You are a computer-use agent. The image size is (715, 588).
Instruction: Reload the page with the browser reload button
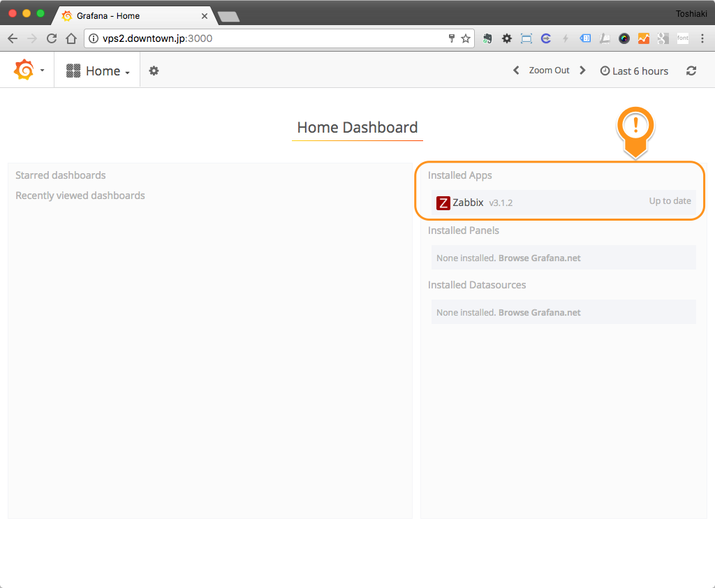52,38
